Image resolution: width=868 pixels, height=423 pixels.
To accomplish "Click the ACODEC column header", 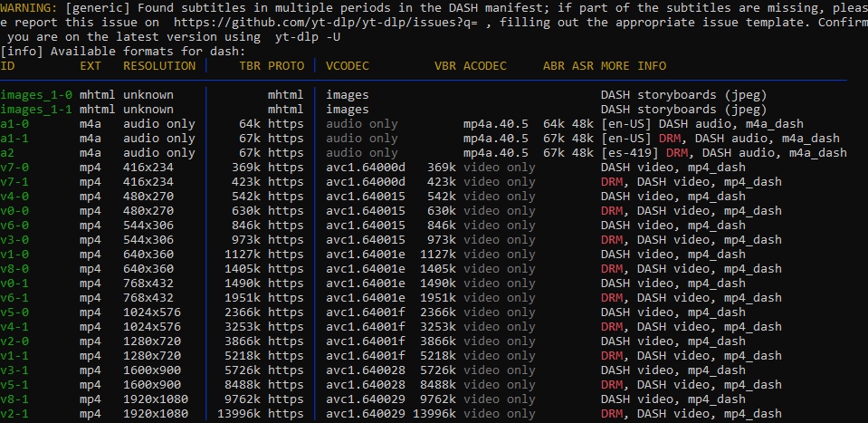I will point(485,66).
